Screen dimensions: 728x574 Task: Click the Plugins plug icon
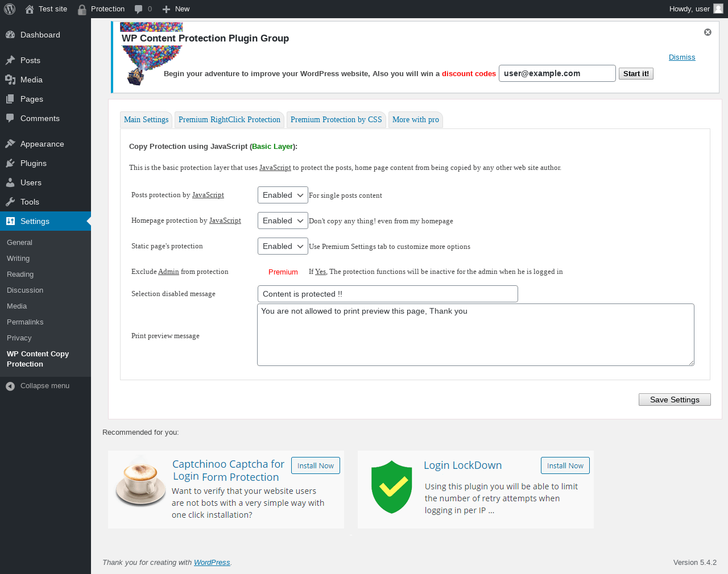10,163
